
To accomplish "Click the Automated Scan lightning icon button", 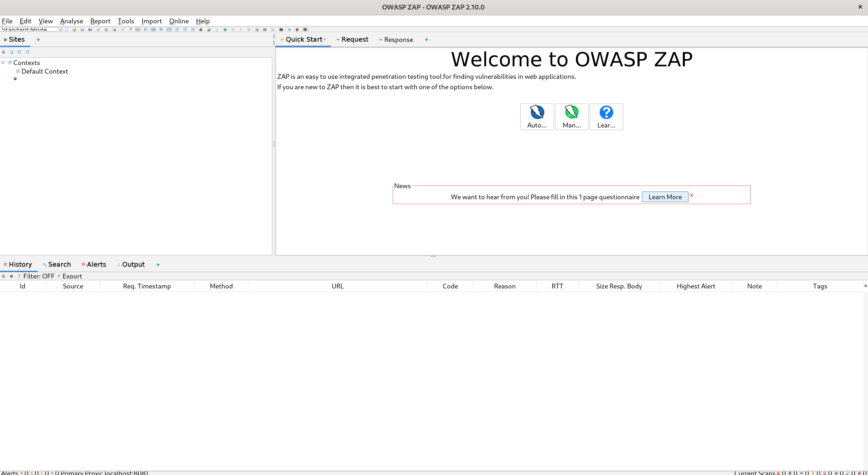I will (537, 116).
